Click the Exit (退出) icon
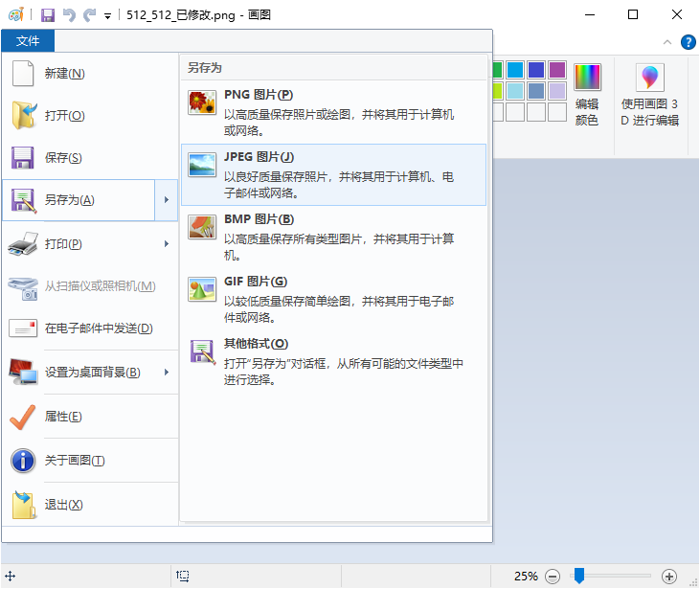The width and height of the screenshot is (700, 589). coord(24,505)
